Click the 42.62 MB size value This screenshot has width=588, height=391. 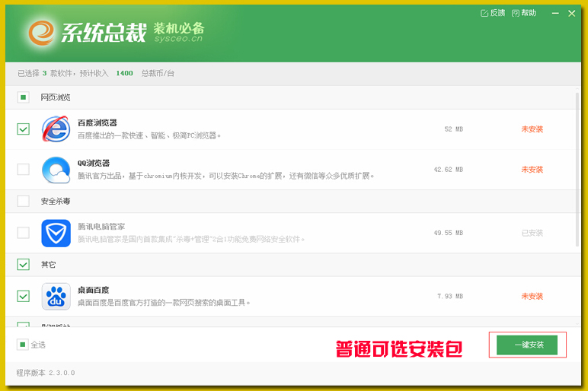click(x=449, y=170)
